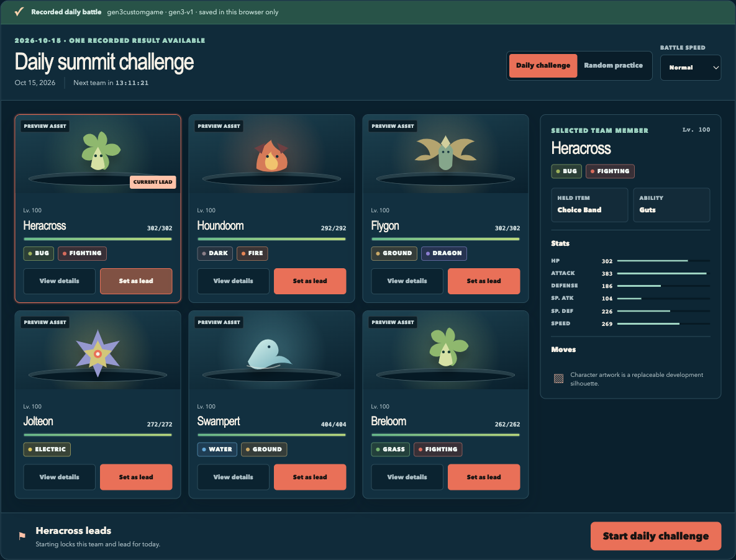Click Heracross card's Bug type tag
The height and width of the screenshot is (560, 736).
click(39, 253)
